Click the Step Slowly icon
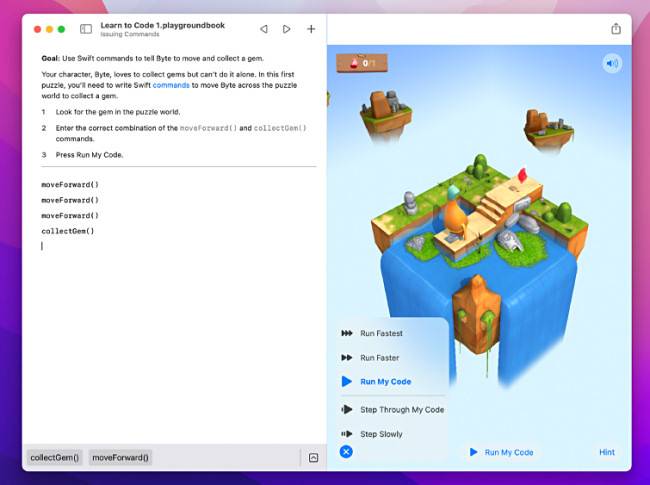 347,434
